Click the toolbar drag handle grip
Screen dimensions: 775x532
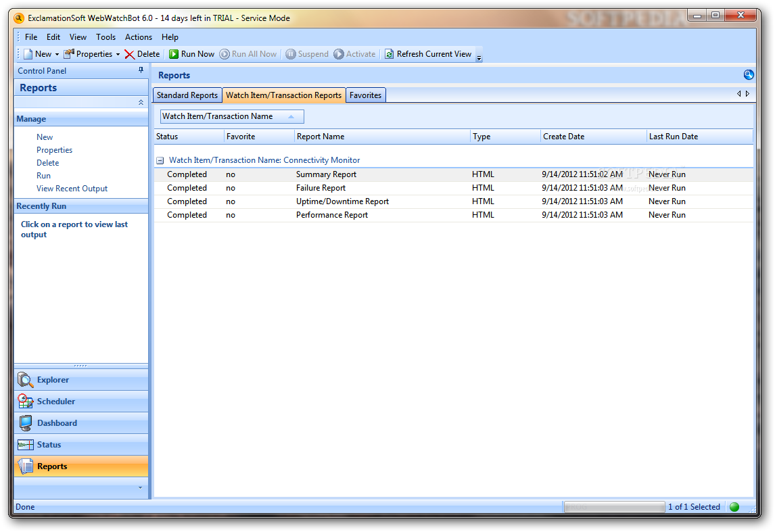coord(18,54)
